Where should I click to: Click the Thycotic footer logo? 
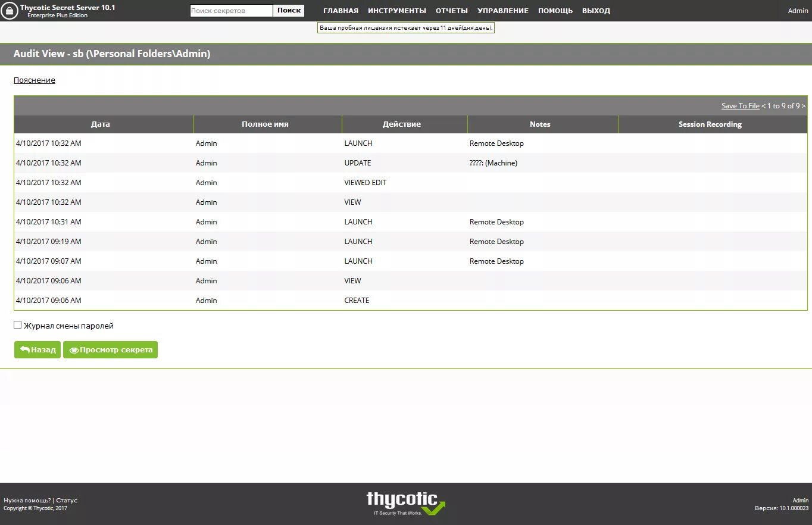point(405,503)
